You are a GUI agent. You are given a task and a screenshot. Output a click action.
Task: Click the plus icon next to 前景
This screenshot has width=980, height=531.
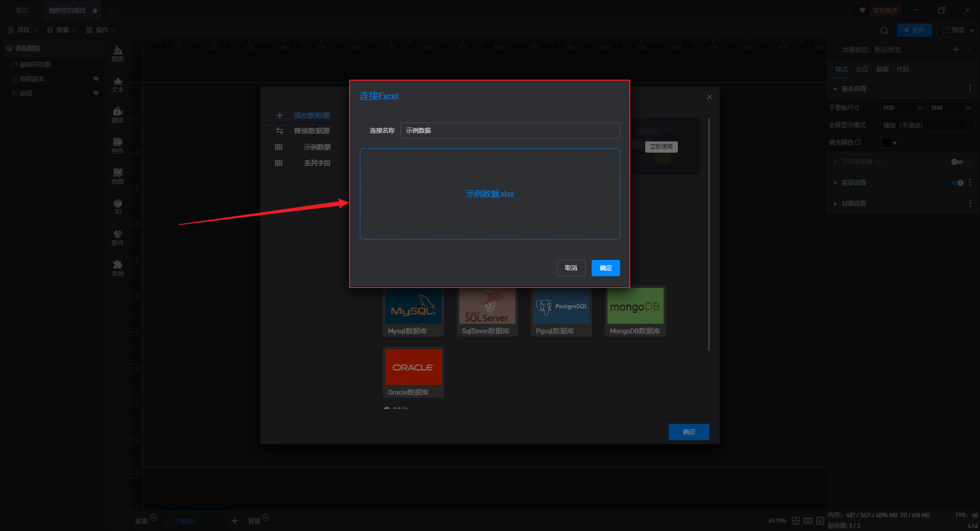click(x=153, y=518)
